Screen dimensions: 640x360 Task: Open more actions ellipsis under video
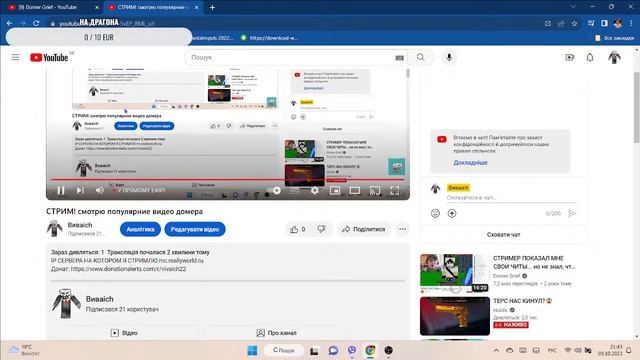coord(402,229)
